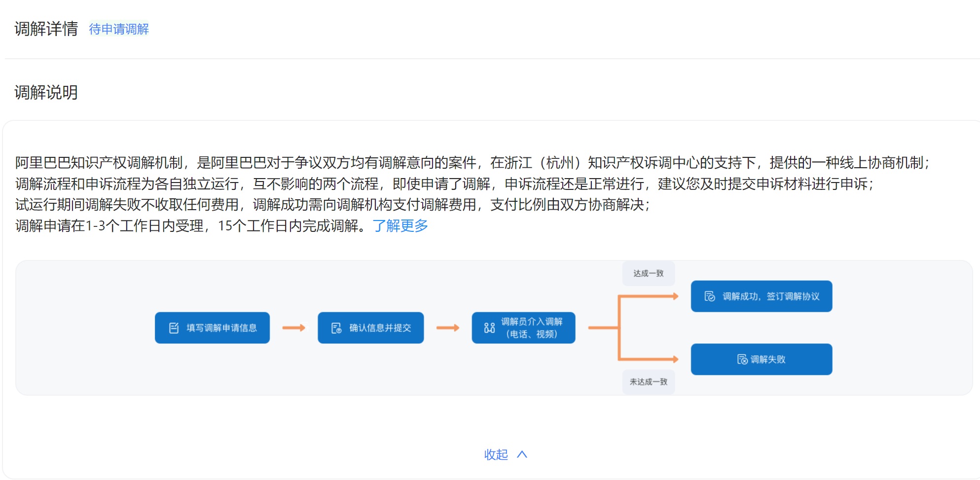Click the crossed-document icon in 调解失败 node

tap(741, 359)
